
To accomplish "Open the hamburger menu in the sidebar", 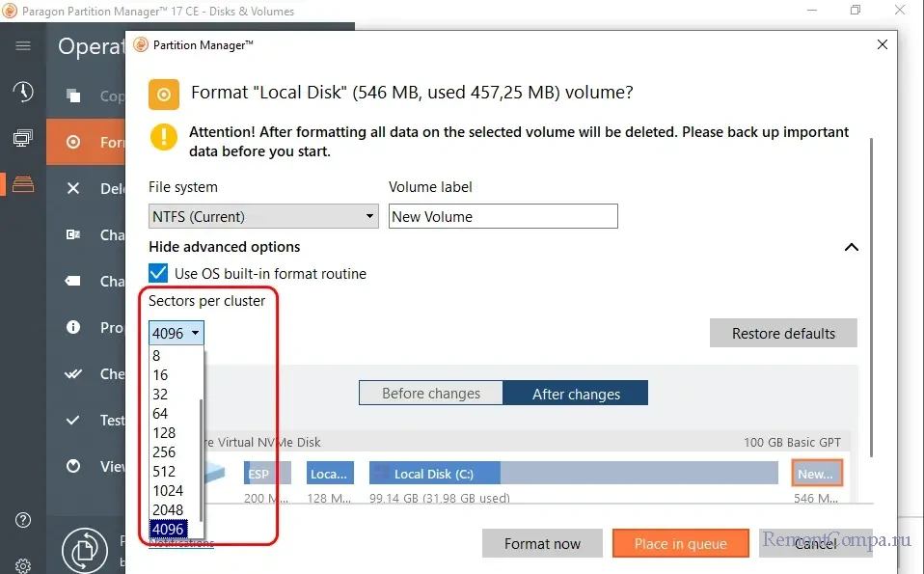I will [x=23, y=45].
